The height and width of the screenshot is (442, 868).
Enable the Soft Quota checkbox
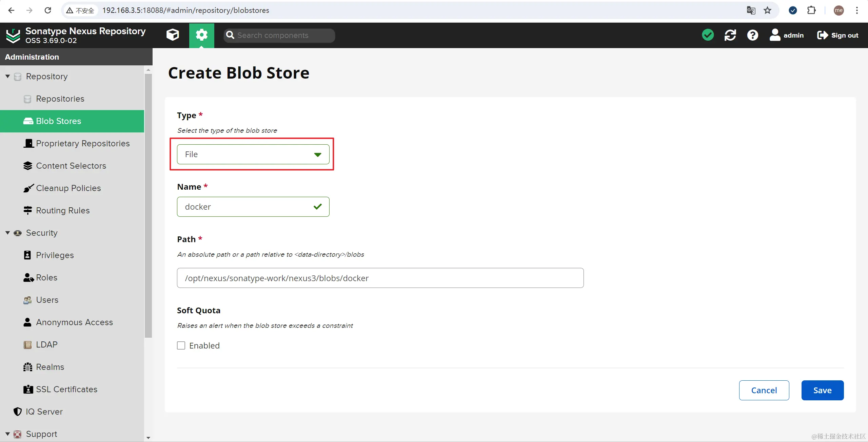coord(181,345)
